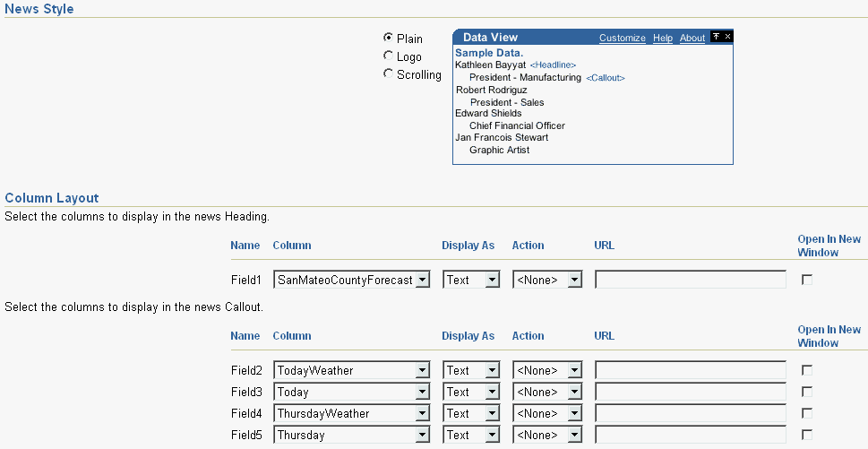The width and height of the screenshot is (868, 449).
Task: Click the Field3 name label
Action: click(x=246, y=392)
